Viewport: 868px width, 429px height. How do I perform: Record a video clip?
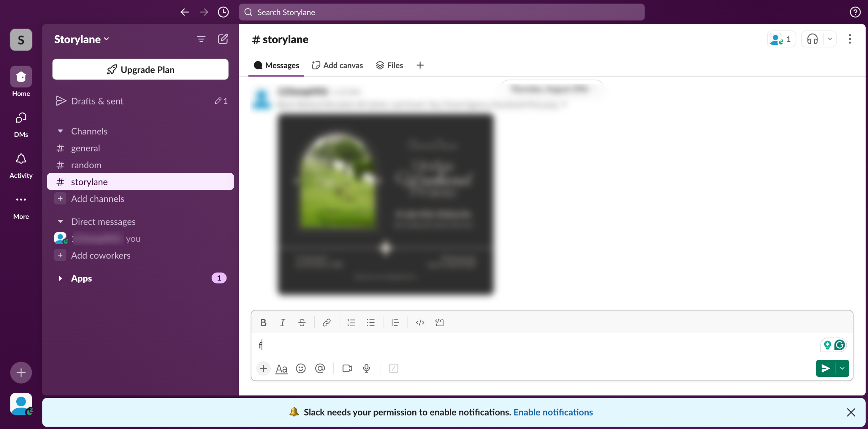click(347, 368)
